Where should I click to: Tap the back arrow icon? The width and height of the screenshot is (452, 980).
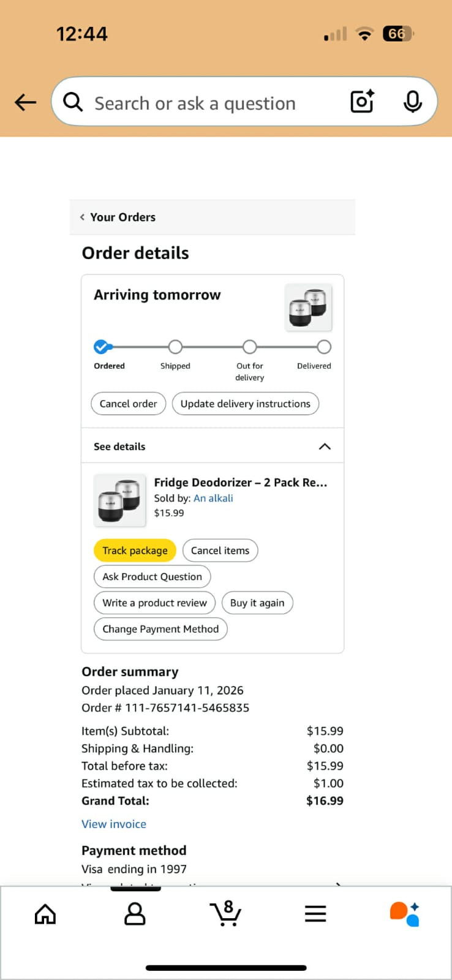tap(25, 102)
